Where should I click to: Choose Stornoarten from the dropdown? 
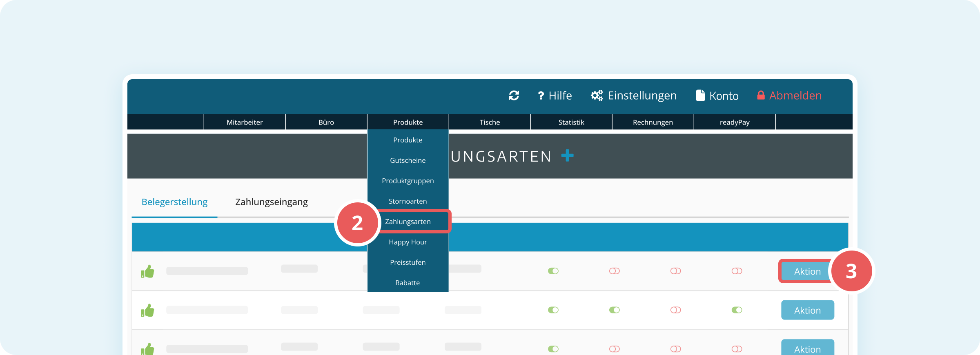pos(408,201)
